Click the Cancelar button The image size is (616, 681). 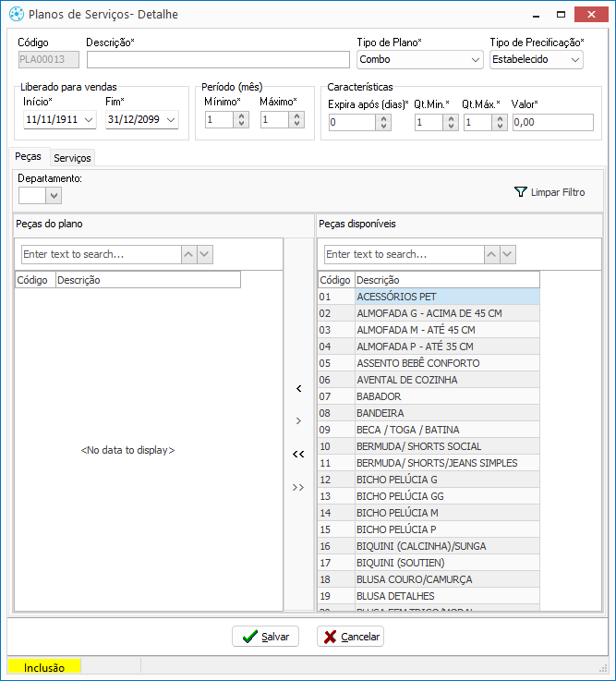(x=350, y=637)
